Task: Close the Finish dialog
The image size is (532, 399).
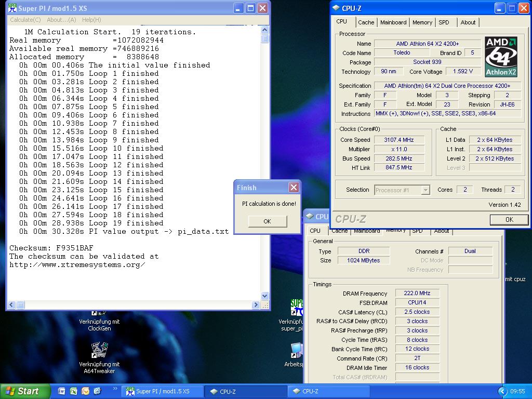Action: click(294, 187)
